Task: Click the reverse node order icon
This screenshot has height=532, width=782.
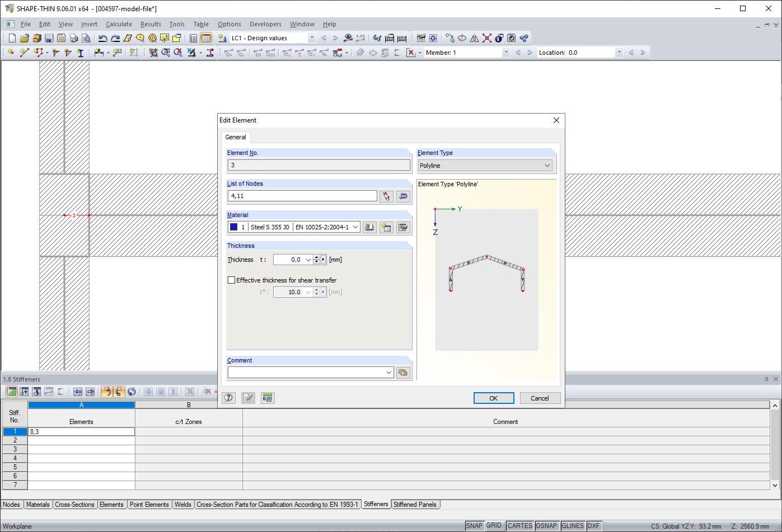Action: (x=403, y=196)
